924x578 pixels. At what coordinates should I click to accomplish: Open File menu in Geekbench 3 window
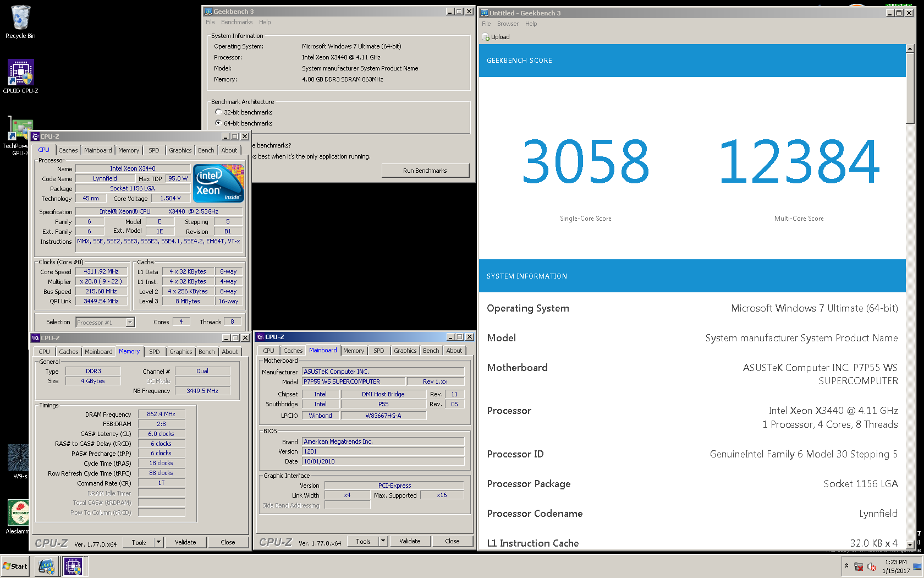click(x=210, y=22)
